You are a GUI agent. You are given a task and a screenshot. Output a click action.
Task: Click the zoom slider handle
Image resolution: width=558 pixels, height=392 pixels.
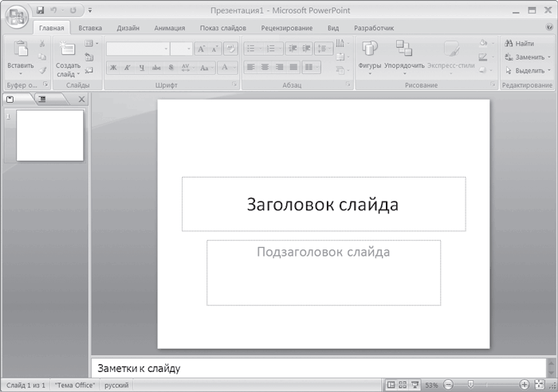[x=470, y=385]
